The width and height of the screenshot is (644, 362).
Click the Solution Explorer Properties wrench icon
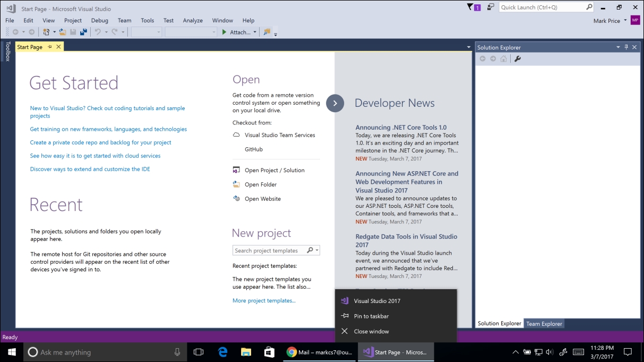tap(518, 58)
